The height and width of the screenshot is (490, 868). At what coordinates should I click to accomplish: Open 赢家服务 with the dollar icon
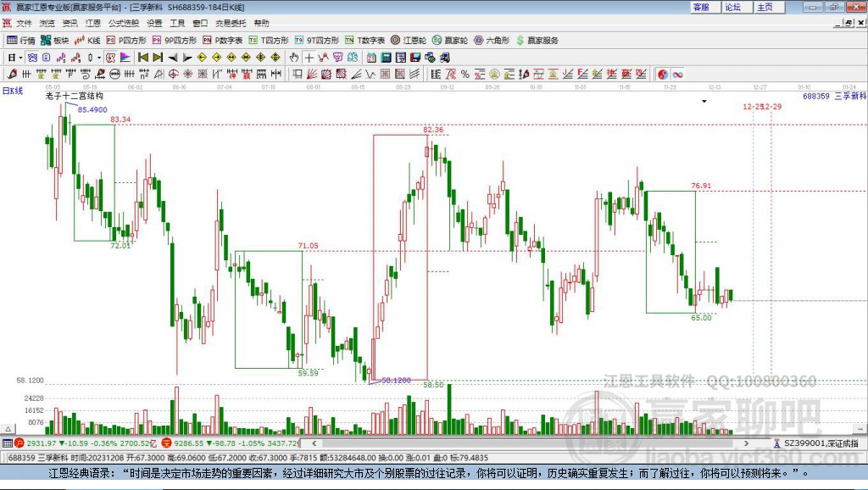537,40
